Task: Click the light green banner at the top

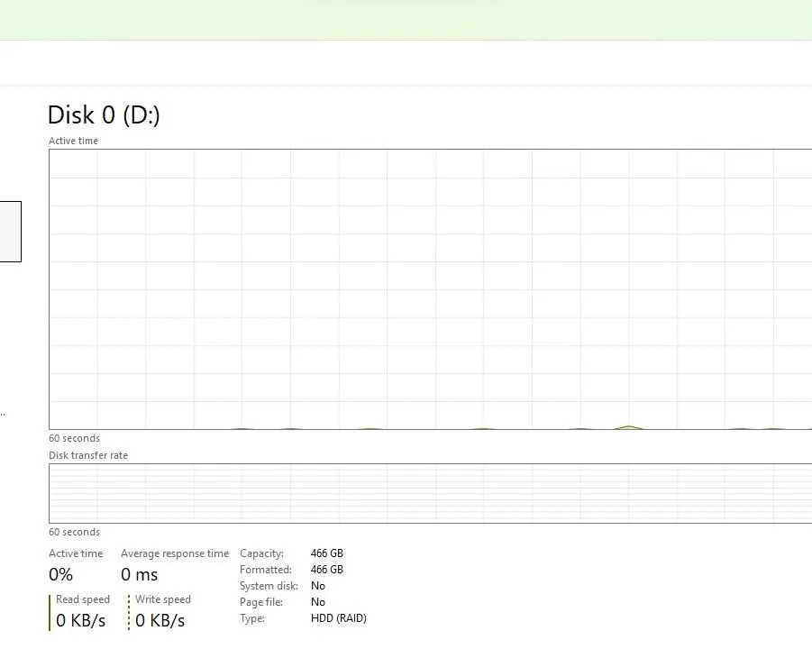Action: click(x=406, y=20)
